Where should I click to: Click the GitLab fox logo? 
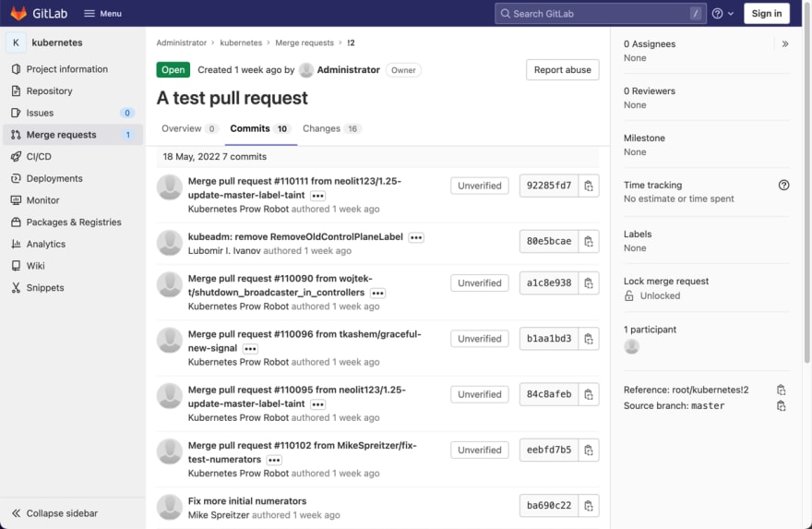[18, 13]
